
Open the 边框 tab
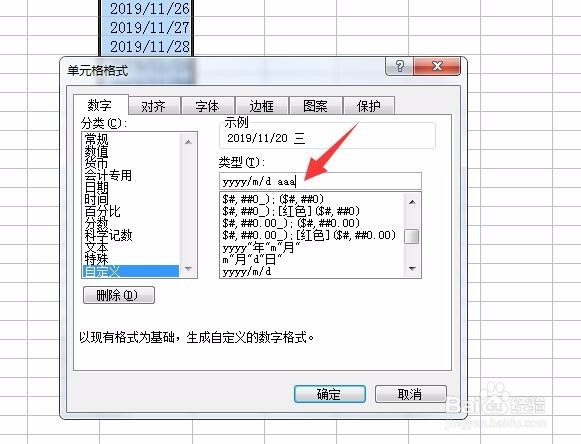262,106
